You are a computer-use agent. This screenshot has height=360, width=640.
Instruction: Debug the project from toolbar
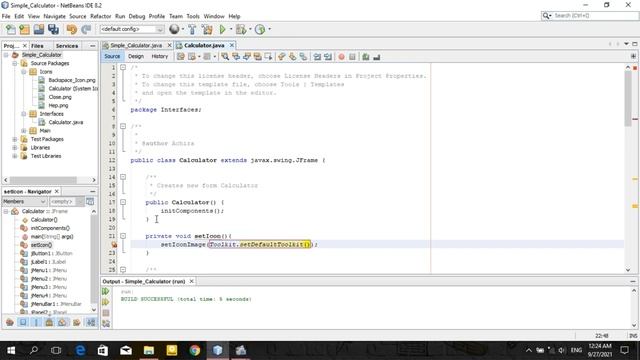click(241, 29)
